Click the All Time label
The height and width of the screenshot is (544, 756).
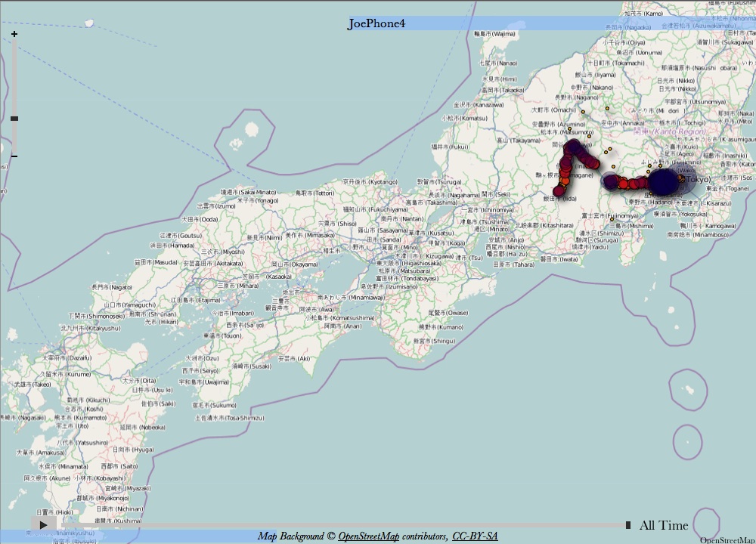664,525
